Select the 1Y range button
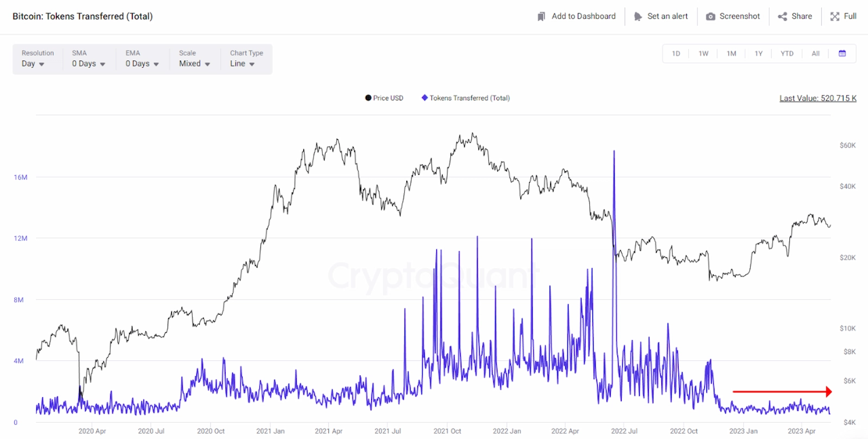 (x=758, y=53)
